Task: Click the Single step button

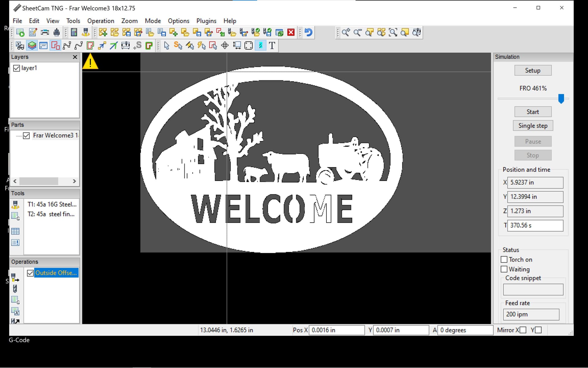Action: point(533,126)
